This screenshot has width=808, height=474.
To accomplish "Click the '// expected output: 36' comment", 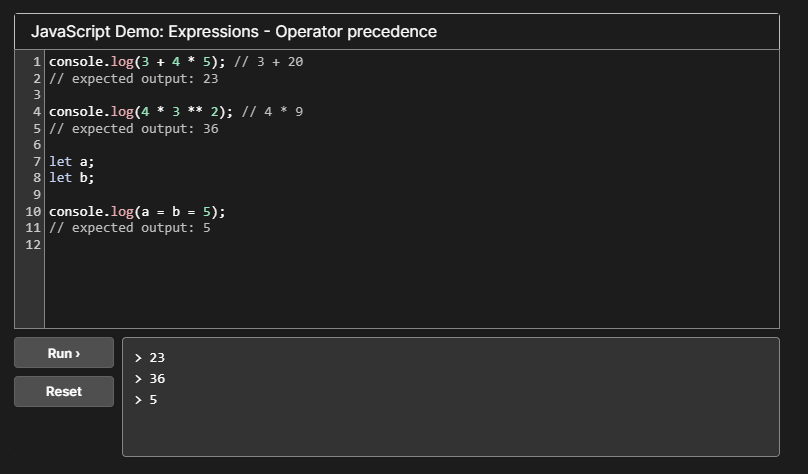I will point(133,128).
